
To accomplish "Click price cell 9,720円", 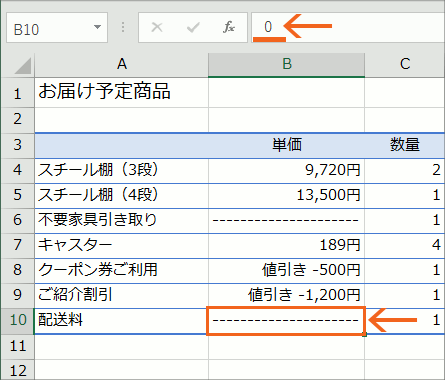I will pyautogui.click(x=287, y=171).
